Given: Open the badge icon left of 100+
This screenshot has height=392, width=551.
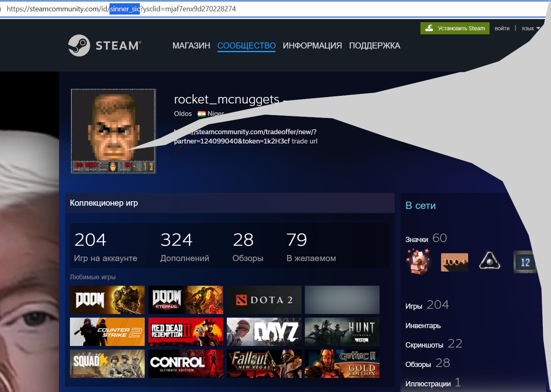Looking at the screenshot, I should coord(418,261).
